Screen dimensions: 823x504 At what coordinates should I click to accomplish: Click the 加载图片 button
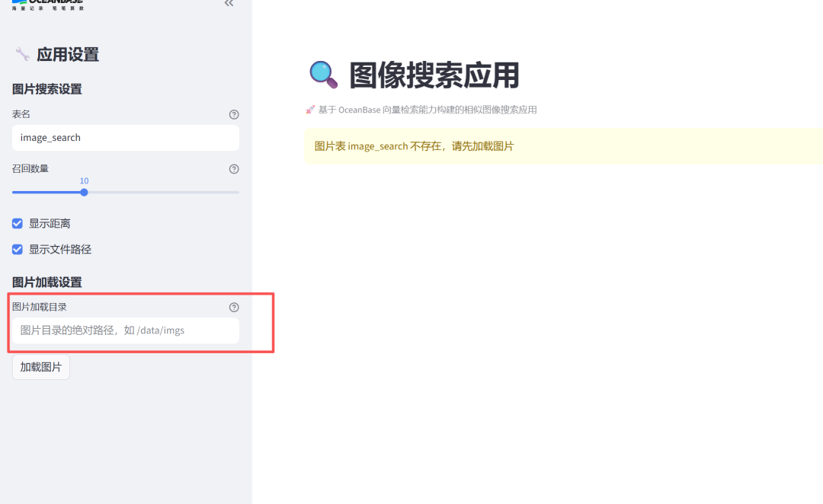[41, 367]
